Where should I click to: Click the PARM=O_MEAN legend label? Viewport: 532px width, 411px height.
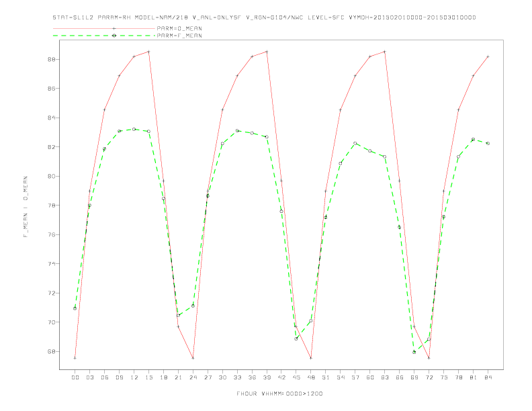[179, 28]
